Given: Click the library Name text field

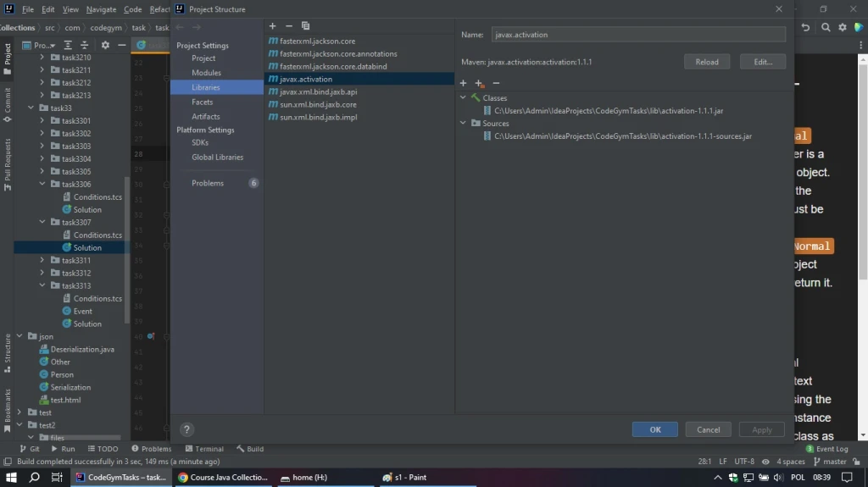Looking at the screenshot, I should (x=637, y=36).
